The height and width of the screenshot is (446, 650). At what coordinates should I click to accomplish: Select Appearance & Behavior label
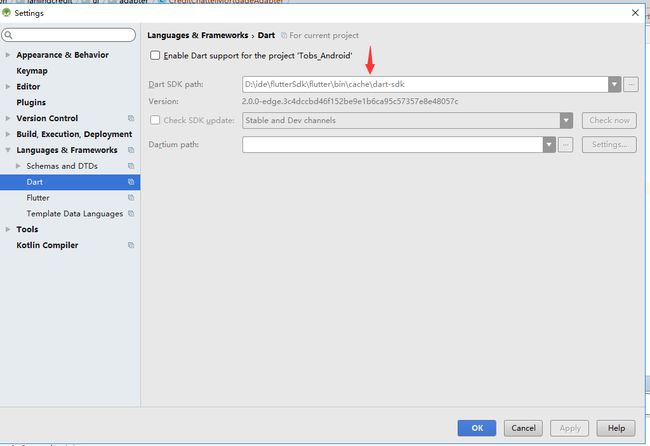pos(63,55)
